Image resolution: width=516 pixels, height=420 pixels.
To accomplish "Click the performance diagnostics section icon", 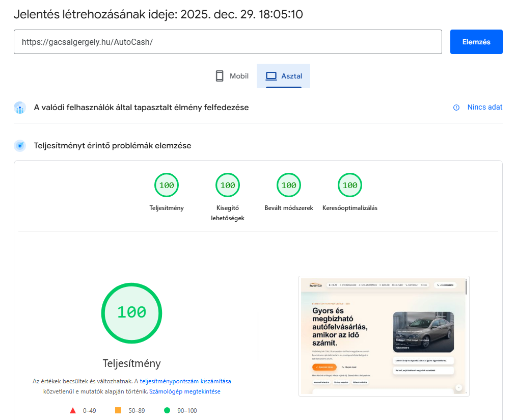I will 20,146.
